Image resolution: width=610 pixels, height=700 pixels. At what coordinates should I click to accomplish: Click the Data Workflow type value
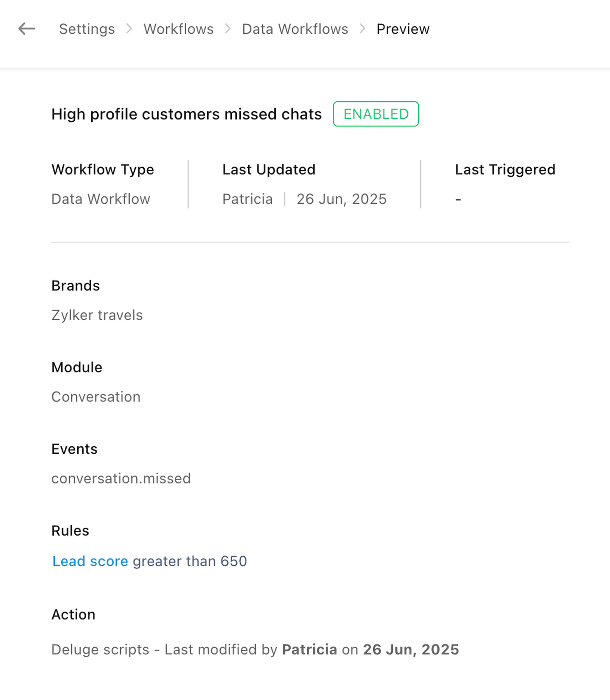(100, 199)
